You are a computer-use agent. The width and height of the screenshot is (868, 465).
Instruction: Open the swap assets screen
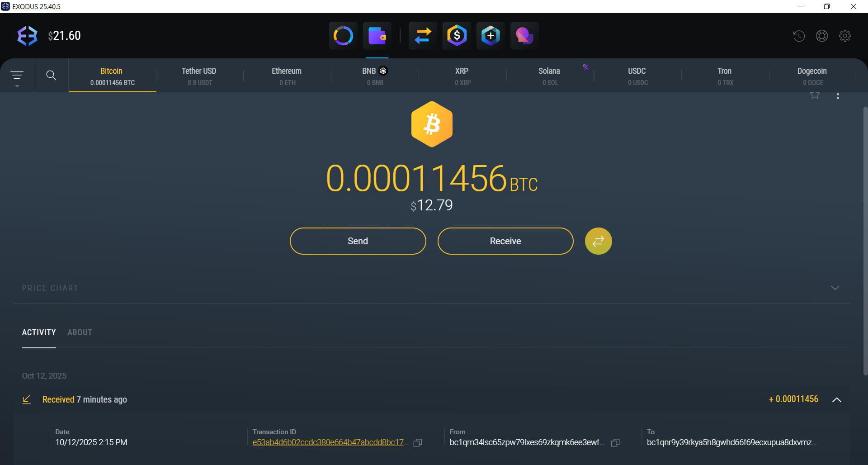422,35
